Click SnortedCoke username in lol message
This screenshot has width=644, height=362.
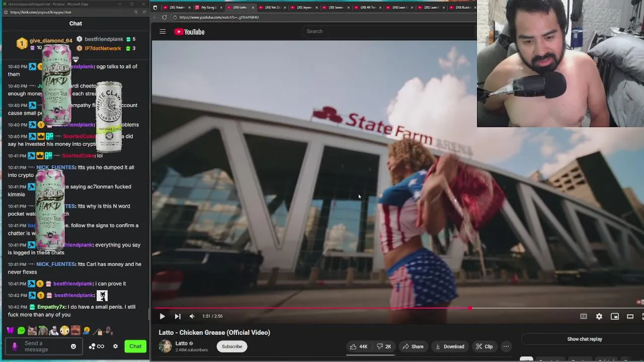78,156
